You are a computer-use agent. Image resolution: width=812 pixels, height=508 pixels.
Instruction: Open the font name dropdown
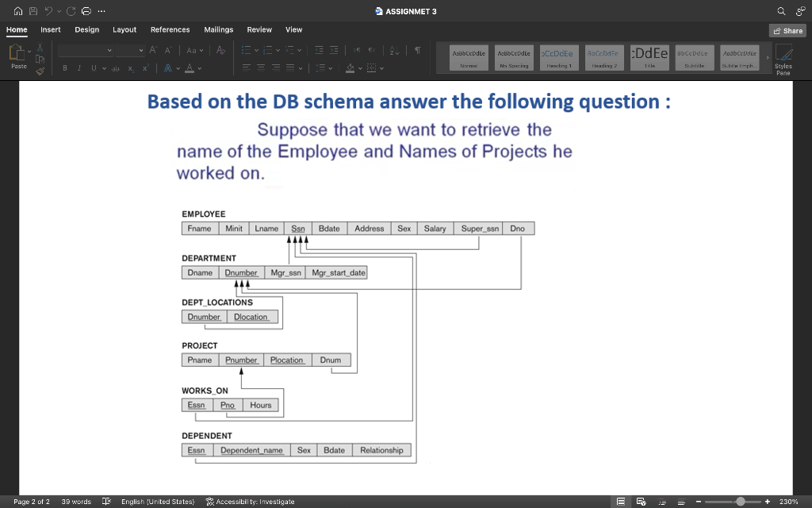pyautogui.click(x=85, y=50)
